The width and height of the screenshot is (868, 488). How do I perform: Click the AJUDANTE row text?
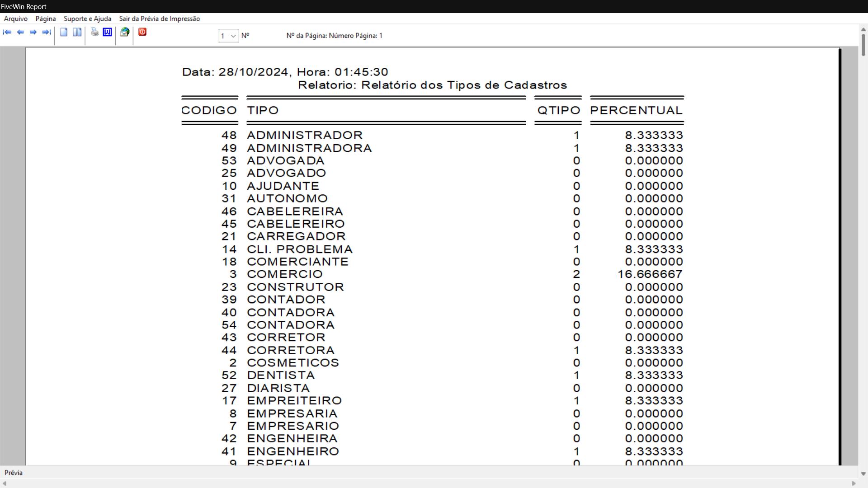click(x=283, y=186)
